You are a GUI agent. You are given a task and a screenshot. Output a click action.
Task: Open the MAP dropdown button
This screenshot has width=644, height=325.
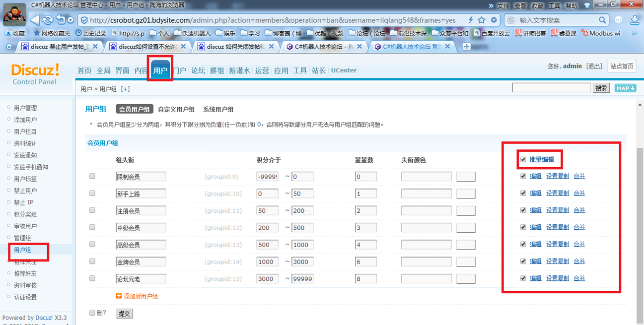[625, 88]
